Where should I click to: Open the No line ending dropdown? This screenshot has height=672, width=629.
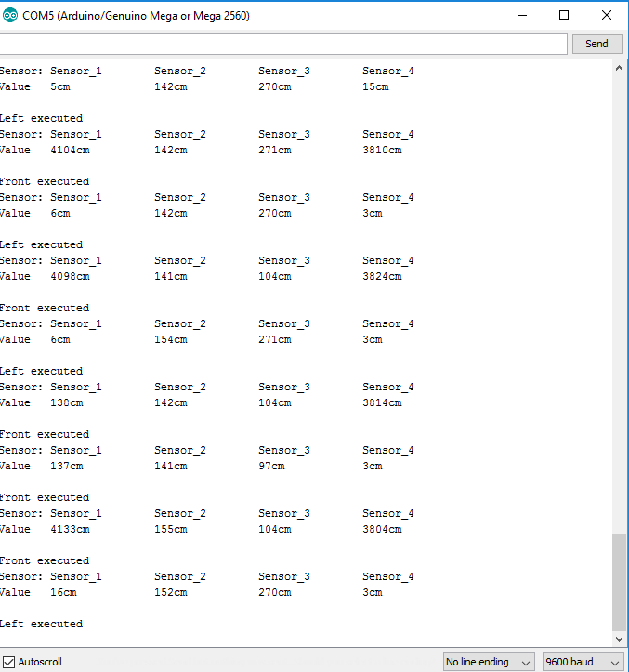(489, 662)
